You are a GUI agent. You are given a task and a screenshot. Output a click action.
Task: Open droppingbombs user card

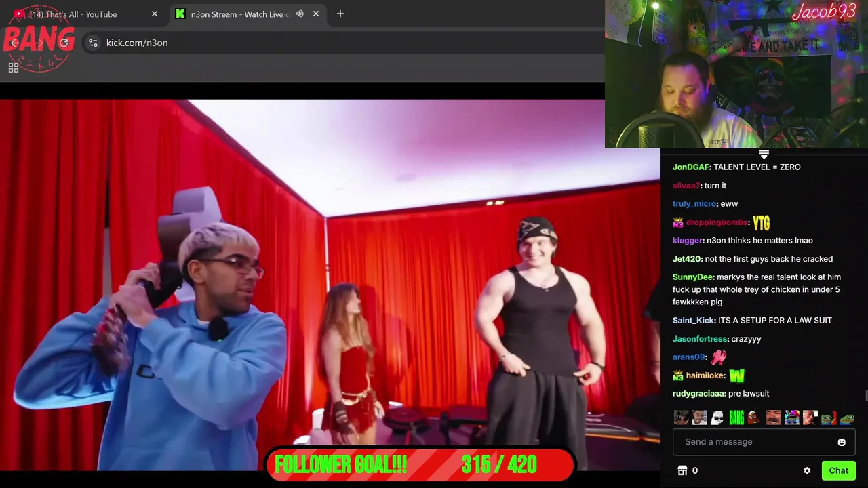tap(717, 222)
